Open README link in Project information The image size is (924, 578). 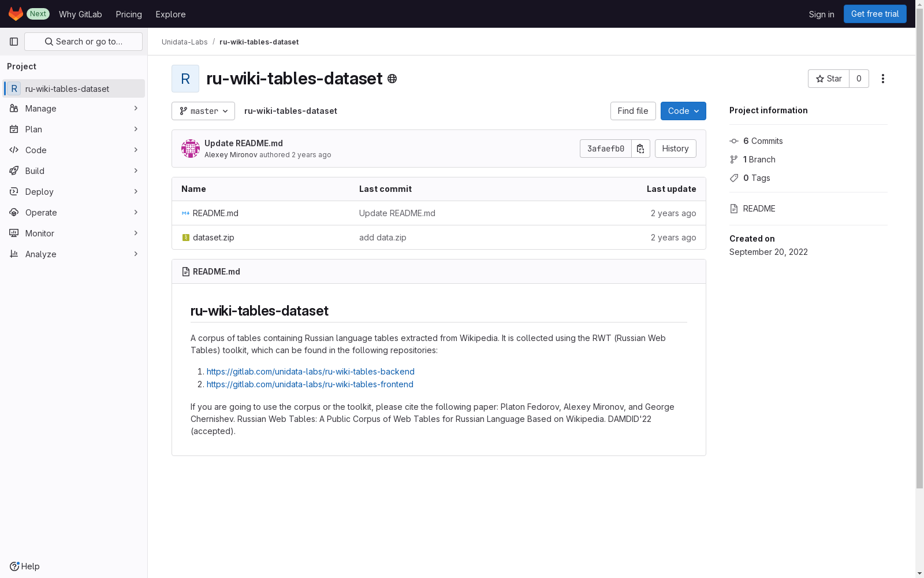click(x=759, y=209)
